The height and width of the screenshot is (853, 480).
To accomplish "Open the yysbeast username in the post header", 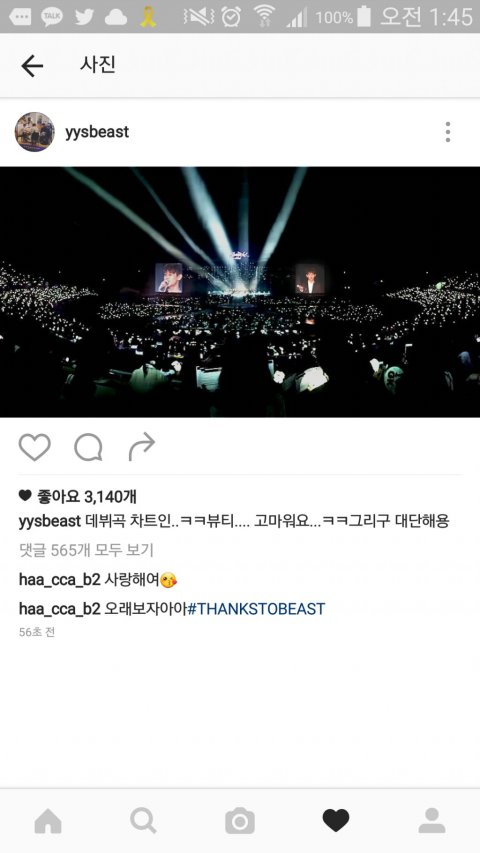I will coord(97,132).
